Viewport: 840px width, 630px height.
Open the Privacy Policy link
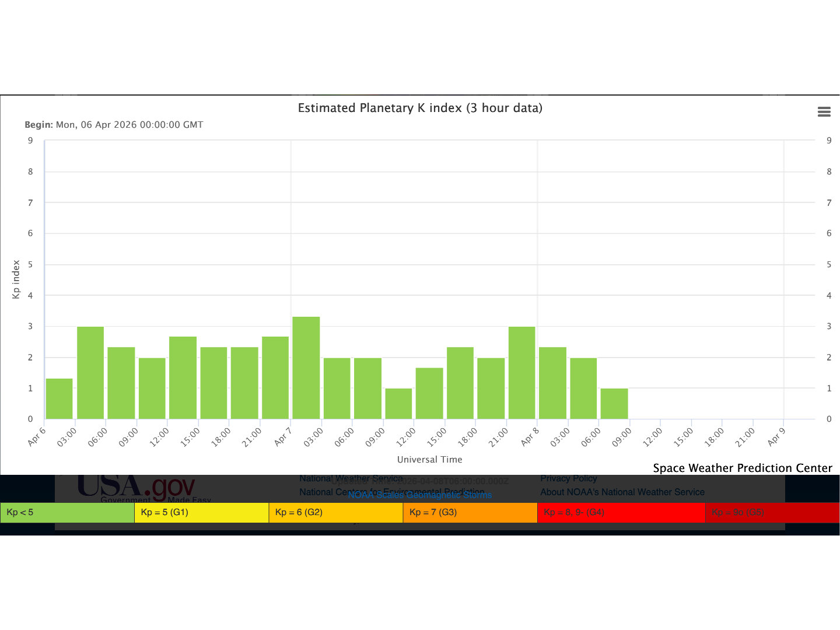pos(568,478)
